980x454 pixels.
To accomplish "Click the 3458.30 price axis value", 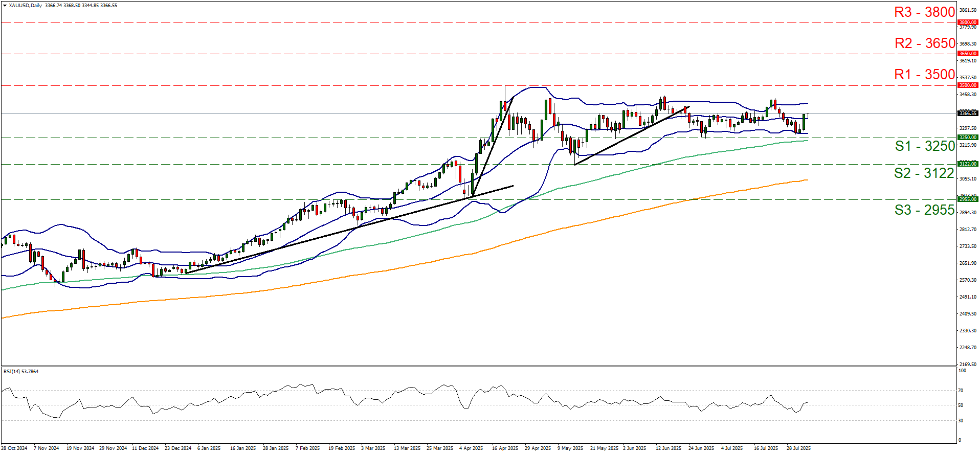I will tap(967, 95).
